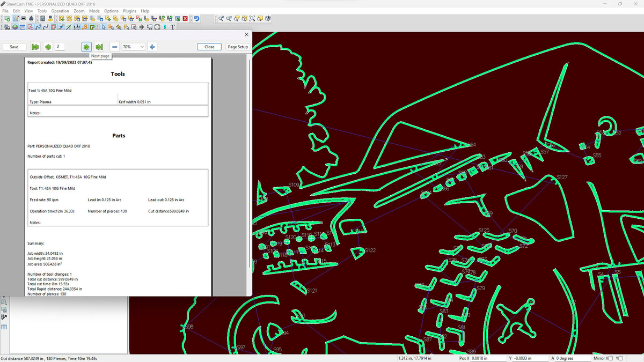Select the text T tool icon
This screenshot has height=362, width=644.
172,27
